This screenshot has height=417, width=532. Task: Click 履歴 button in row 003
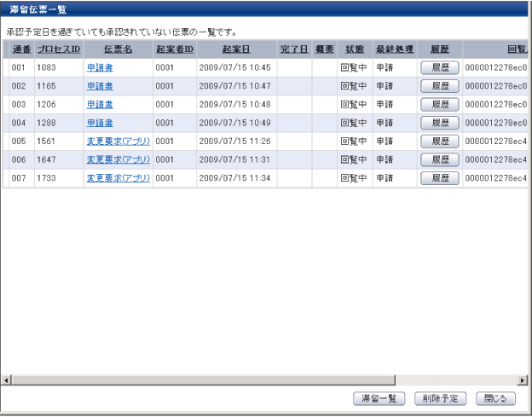[440, 104]
